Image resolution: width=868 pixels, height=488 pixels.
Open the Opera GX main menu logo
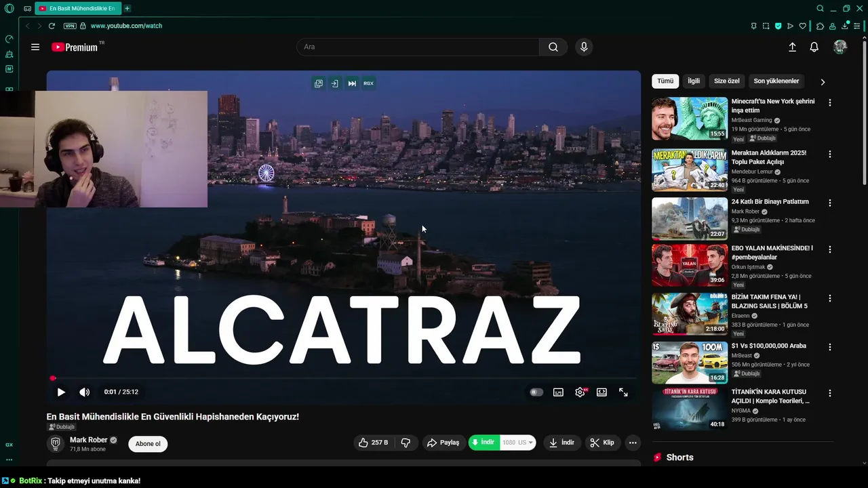[9, 9]
